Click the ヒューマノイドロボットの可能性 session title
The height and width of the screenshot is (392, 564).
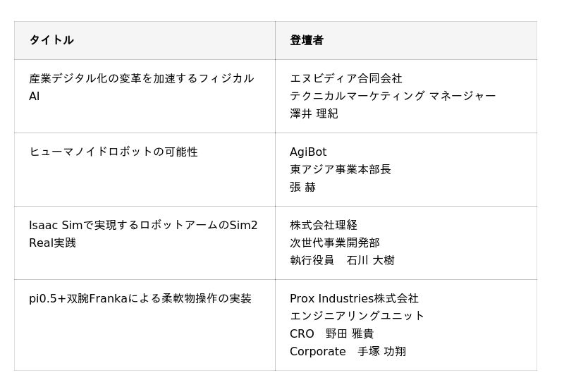pyautogui.click(x=114, y=152)
